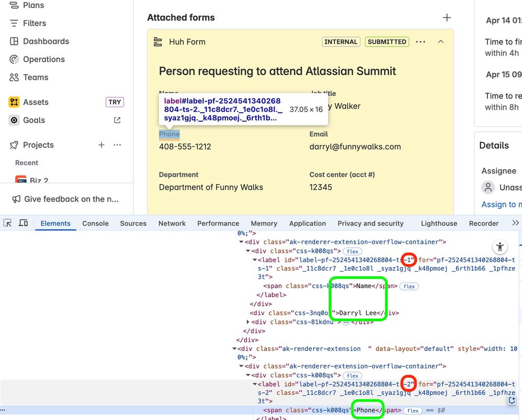Click the Details heading

tap(494, 145)
